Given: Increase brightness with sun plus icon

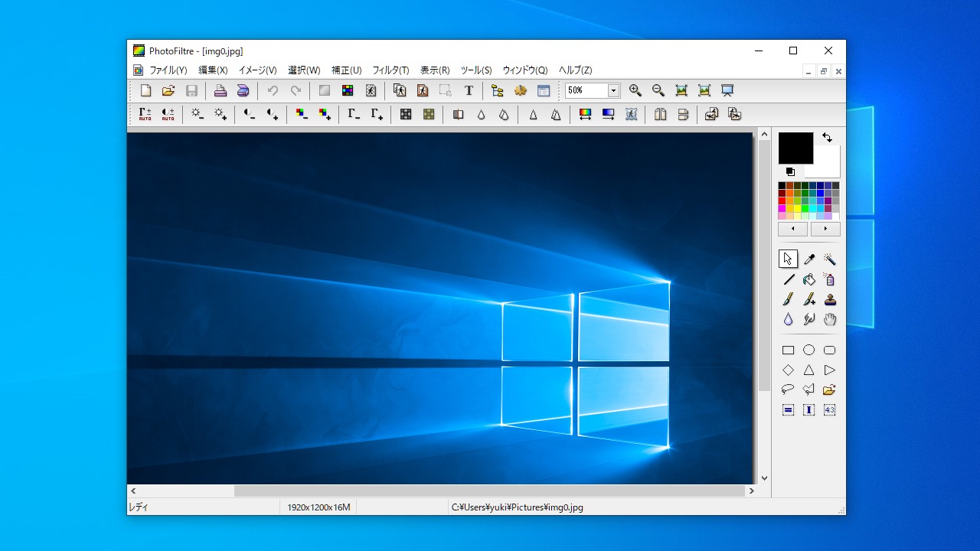Looking at the screenshot, I should coord(220,114).
